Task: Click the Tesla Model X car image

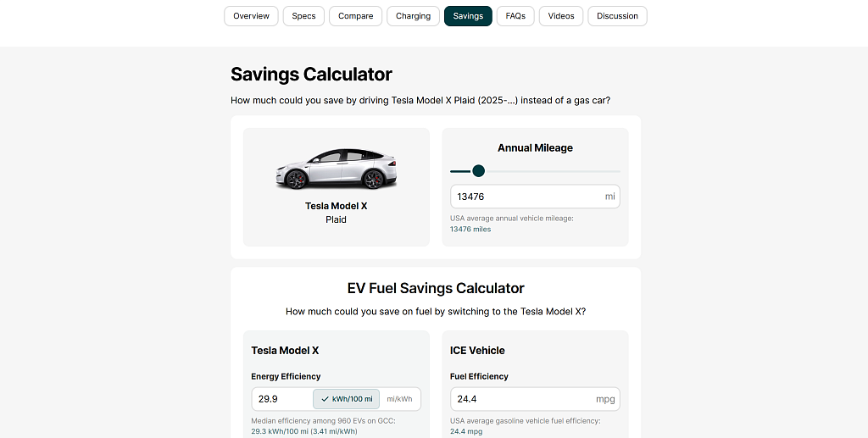Action: click(336, 169)
